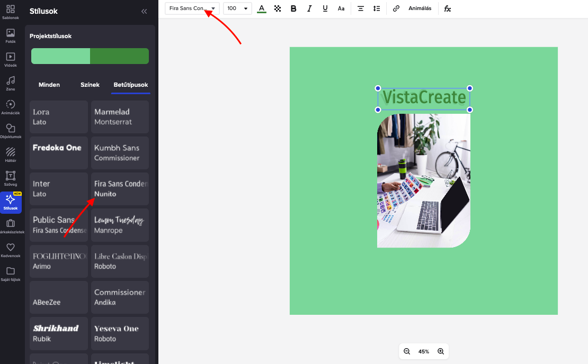Viewport: 588px width, 364px height.
Task: Pick the light green project color
Action: point(60,56)
